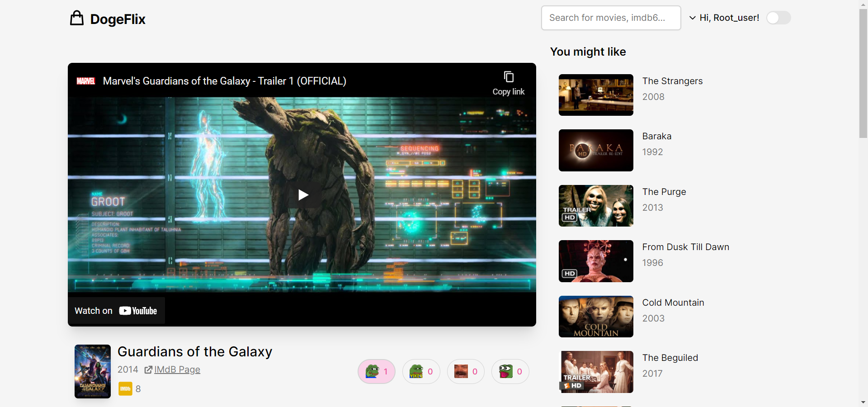
Task: Toggle the dark mode switch in the header
Action: (x=778, y=18)
